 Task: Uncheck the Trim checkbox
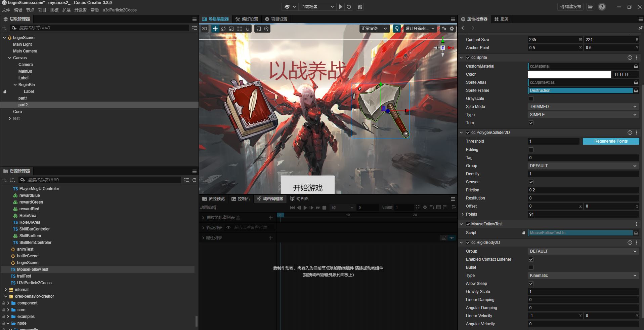click(531, 123)
